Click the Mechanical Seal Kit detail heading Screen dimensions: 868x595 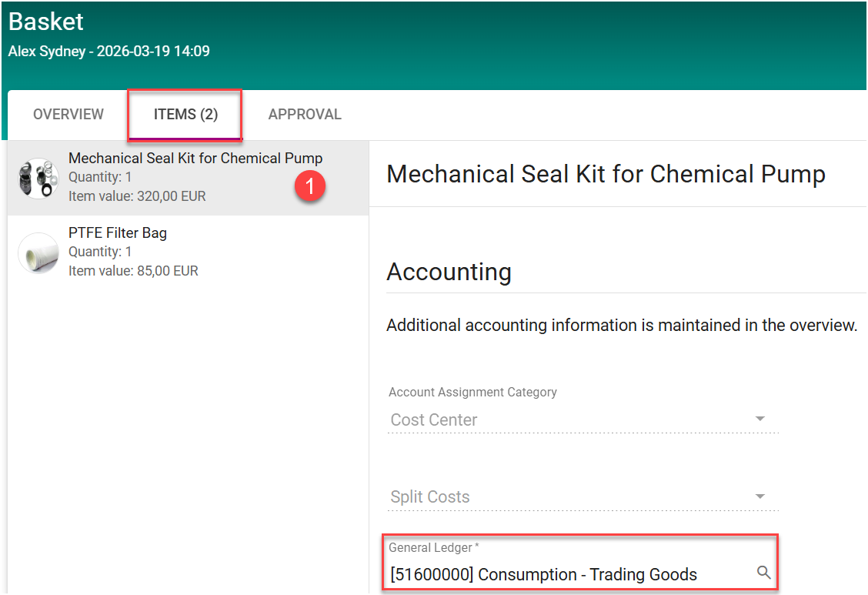(606, 174)
